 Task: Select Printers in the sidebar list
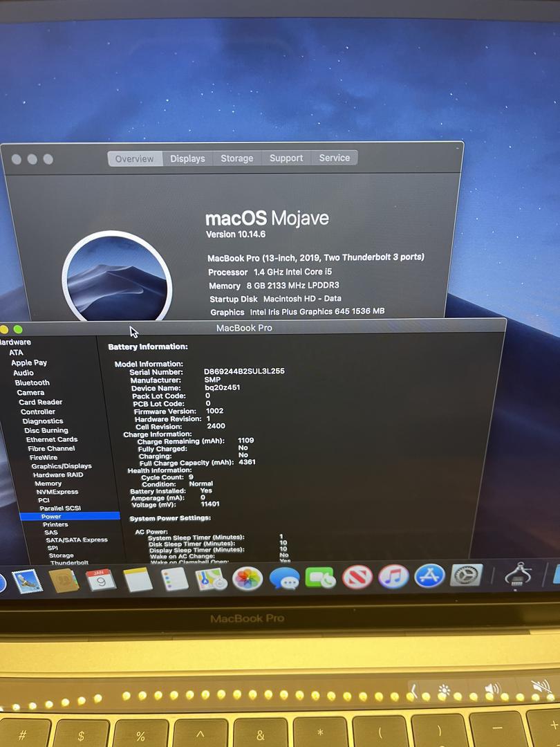pyautogui.click(x=55, y=525)
